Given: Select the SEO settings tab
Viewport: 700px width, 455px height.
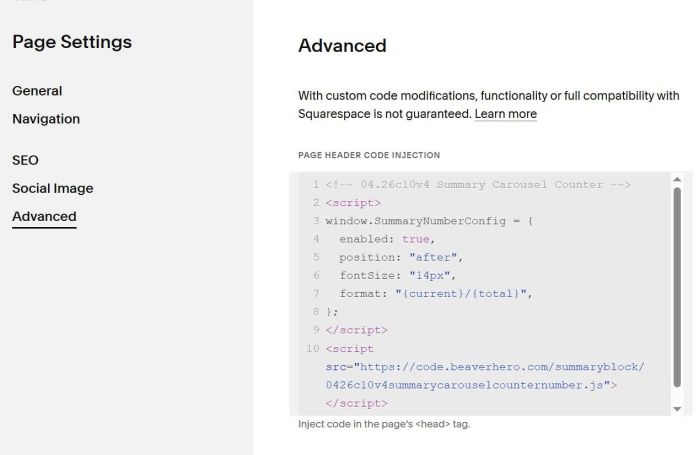Looking at the screenshot, I should tap(25, 160).
